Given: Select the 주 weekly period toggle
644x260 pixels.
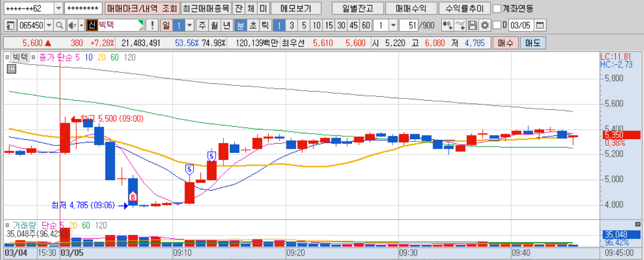Looking at the screenshot, I should coord(202,26).
